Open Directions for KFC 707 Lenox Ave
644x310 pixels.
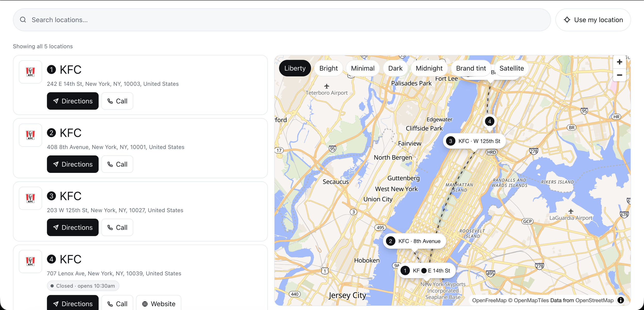click(73, 303)
